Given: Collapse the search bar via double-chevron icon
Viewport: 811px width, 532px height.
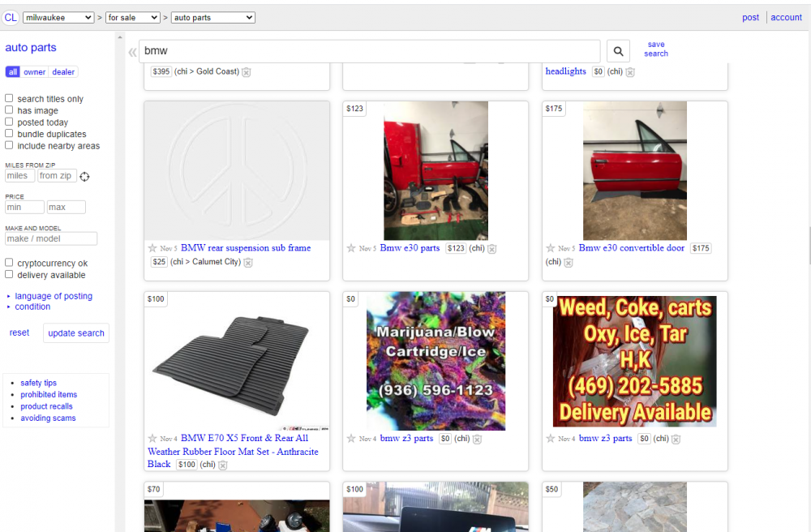Looking at the screenshot, I should pyautogui.click(x=132, y=51).
